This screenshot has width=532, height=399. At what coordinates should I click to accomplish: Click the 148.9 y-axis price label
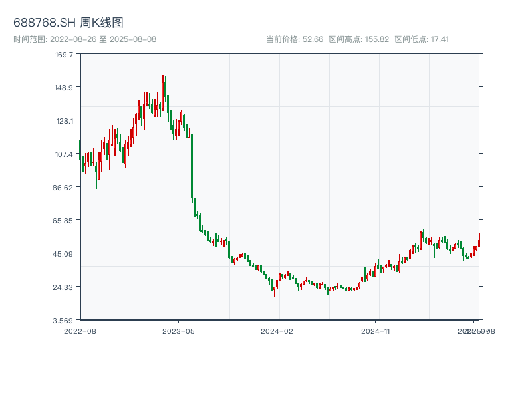click(x=65, y=88)
